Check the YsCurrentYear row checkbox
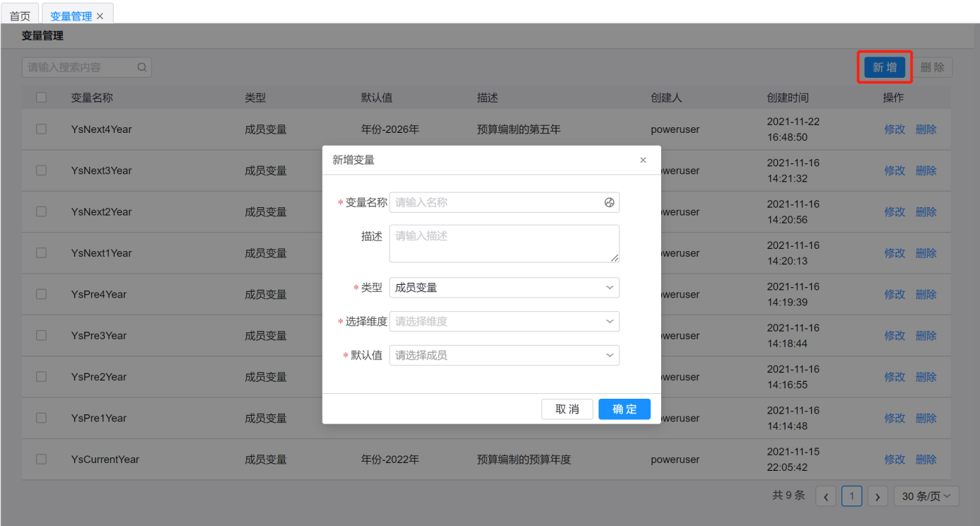 point(41,459)
